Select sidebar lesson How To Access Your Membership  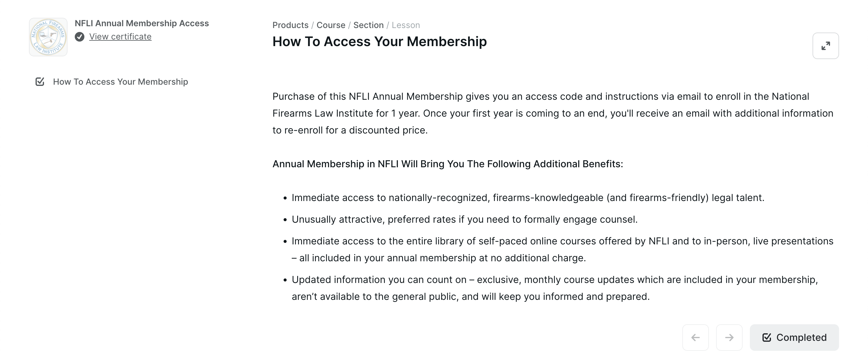pyautogui.click(x=120, y=82)
